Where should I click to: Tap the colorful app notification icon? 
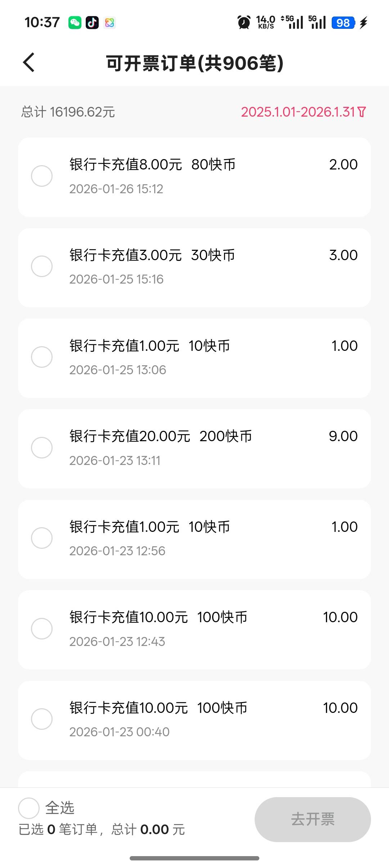pyautogui.click(x=109, y=23)
